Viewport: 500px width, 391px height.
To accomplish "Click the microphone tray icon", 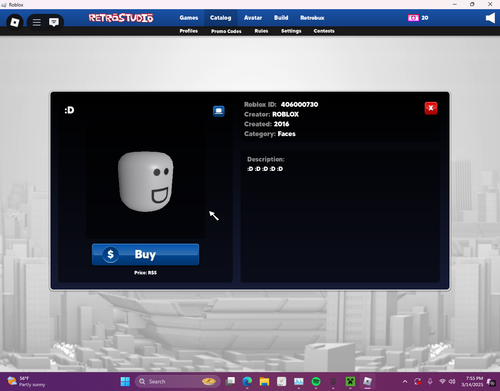I will pyautogui.click(x=430, y=381).
